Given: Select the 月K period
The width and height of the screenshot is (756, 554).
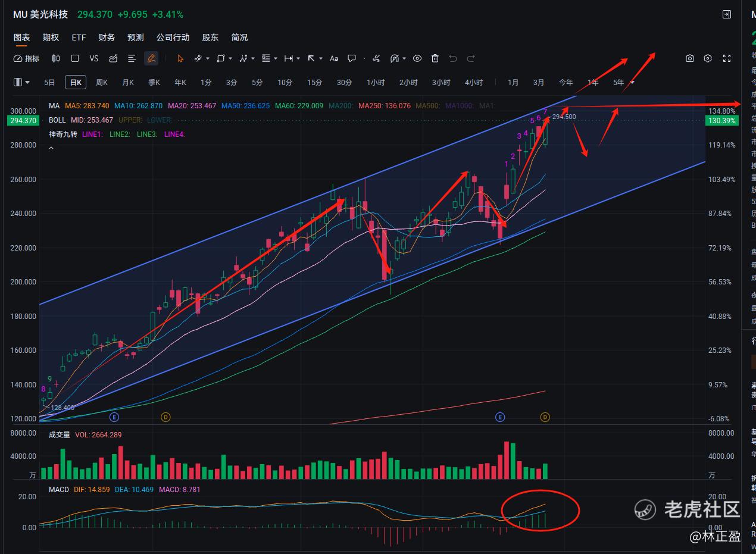Looking at the screenshot, I should (x=128, y=82).
